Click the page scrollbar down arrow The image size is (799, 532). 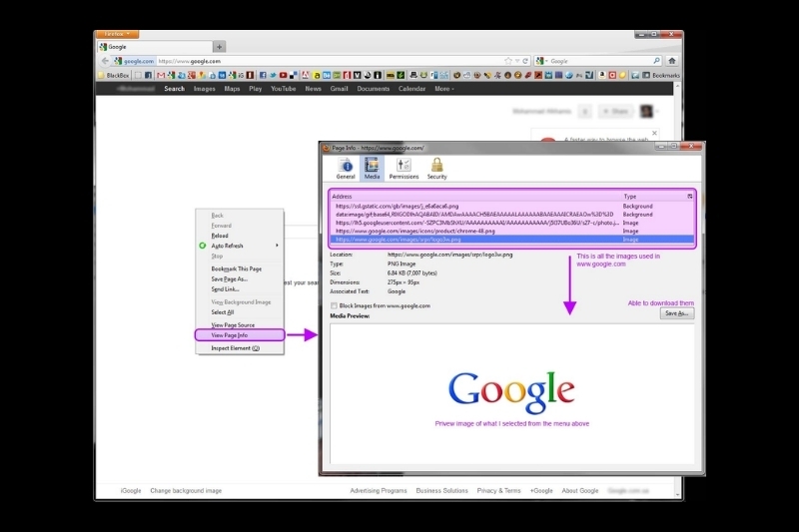coord(677,494)
